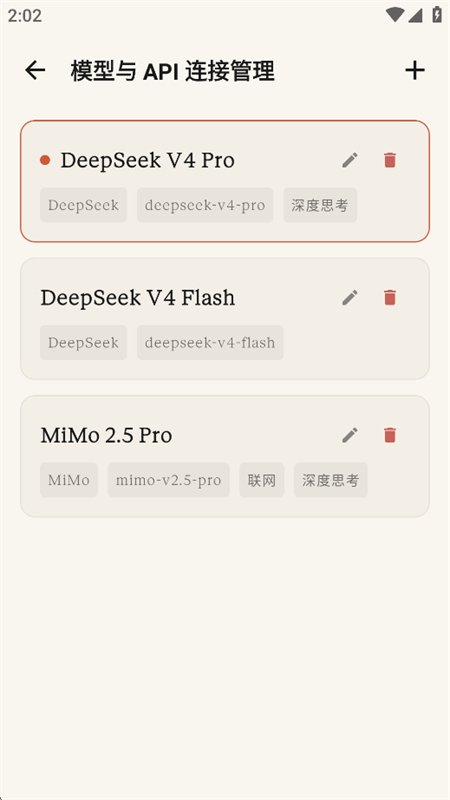Select the MiMo 2.5 Pro model card
This screenshot has width=450, height=800.
[225, 457]
